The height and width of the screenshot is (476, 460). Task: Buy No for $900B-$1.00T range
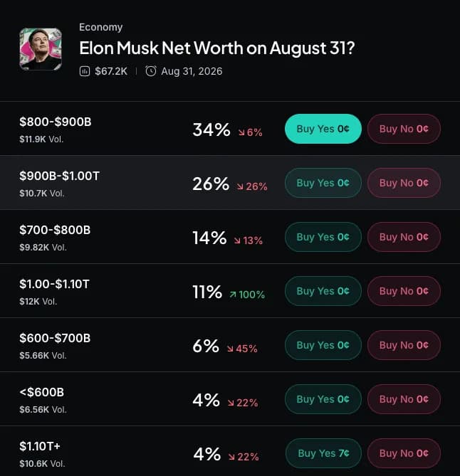point(404,183)
